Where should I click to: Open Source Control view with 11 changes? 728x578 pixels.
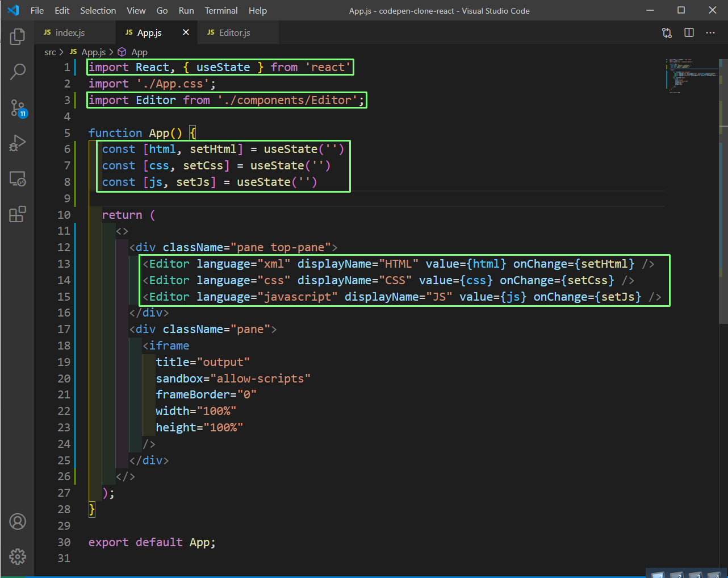18,107
